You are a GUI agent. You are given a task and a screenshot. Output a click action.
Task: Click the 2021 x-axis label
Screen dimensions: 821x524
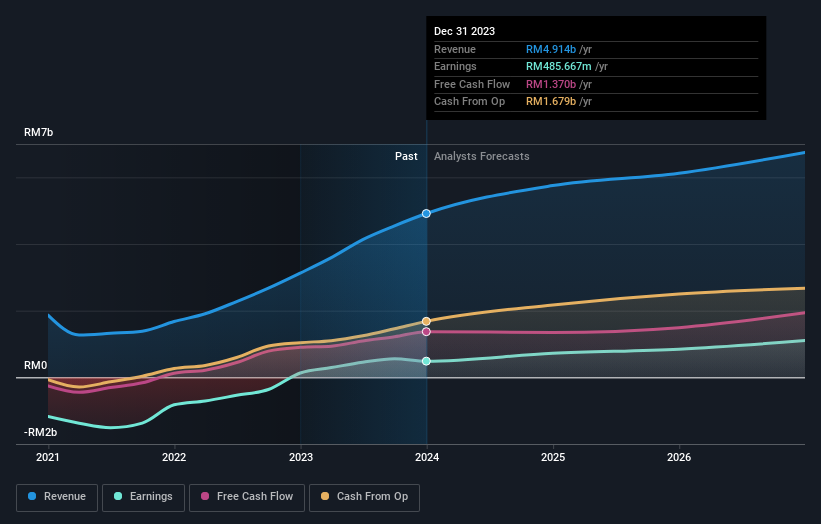tap(48, 458)
